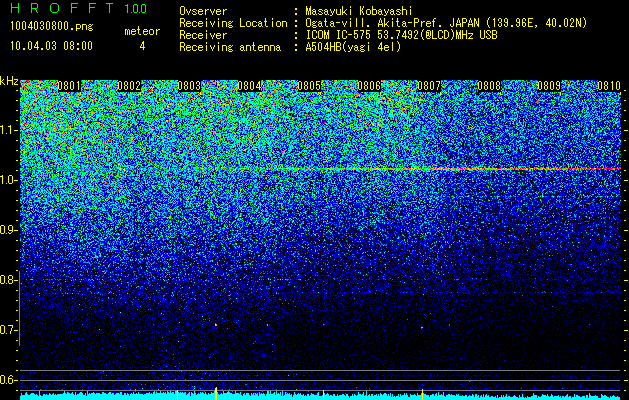Click the meteor count value 4
Viewport: 629px width, 400px height.
[142, 46]
